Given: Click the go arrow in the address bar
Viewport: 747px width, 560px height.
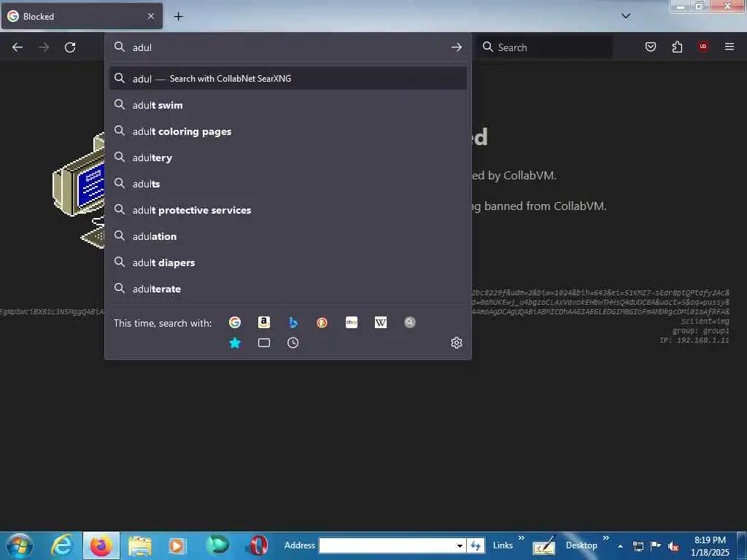Looking at the screenshot, I should click(457, 47).
